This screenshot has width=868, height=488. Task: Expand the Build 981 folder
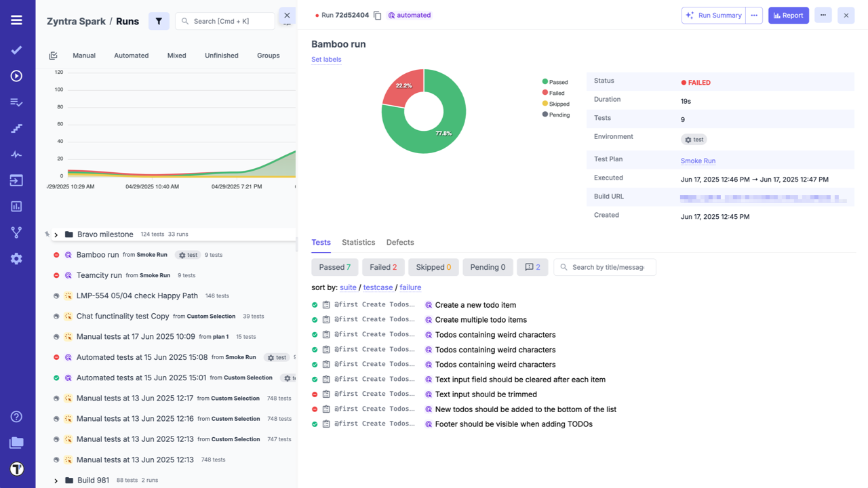56,480
